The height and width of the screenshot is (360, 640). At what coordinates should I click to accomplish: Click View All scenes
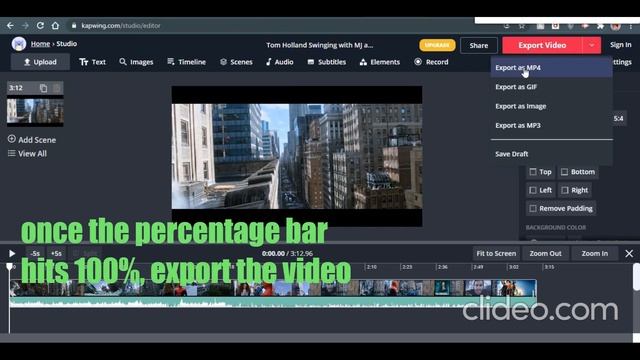tap(27, 153)
